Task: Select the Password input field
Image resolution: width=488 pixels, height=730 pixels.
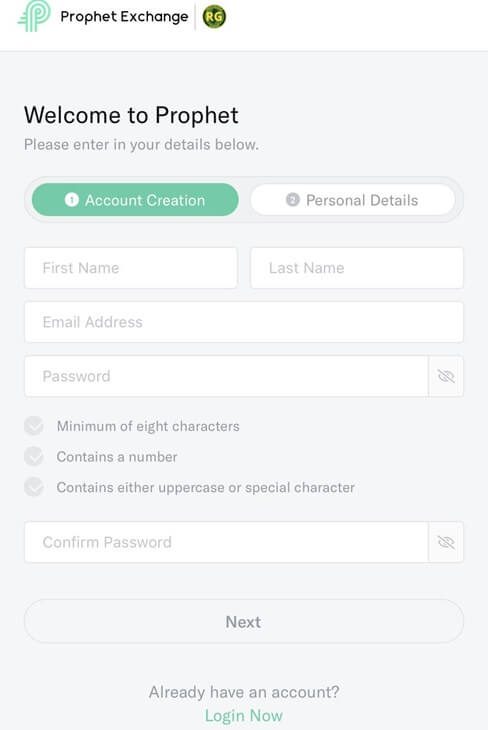Action: (x=226, y=376)
